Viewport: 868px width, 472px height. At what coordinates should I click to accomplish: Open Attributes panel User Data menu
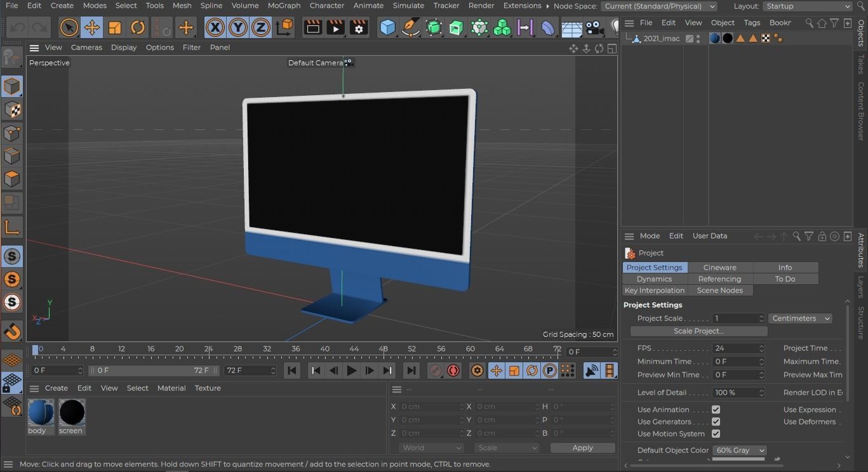pyautogui.click(x=710, y=236)
